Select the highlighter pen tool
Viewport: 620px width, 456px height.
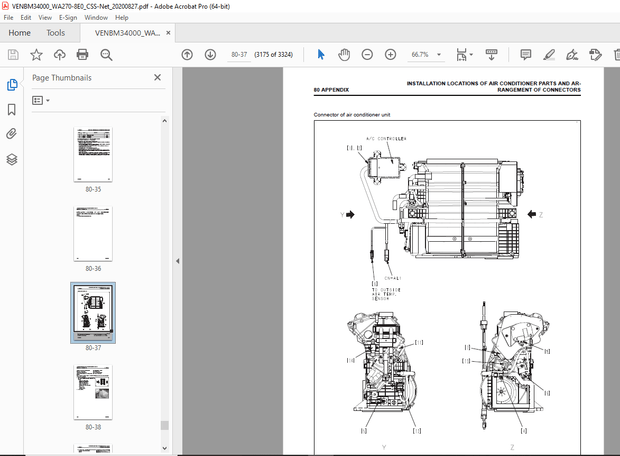pyautogui.click(x=549, y=55)
